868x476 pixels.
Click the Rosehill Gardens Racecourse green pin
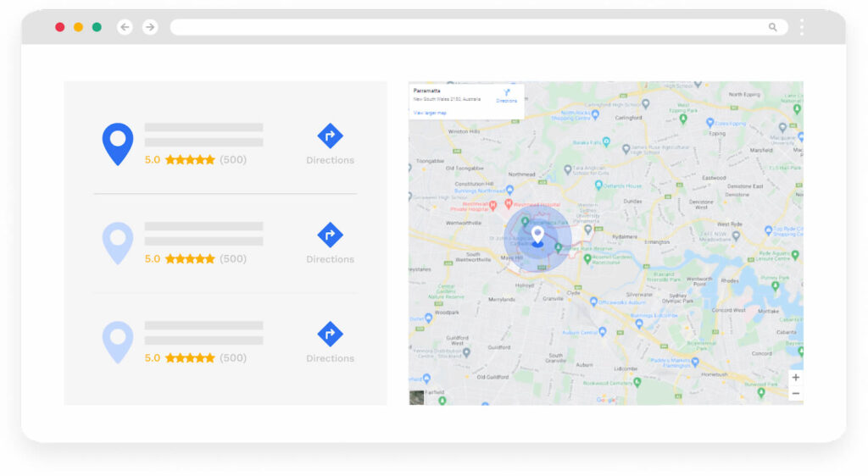[587, 258]
